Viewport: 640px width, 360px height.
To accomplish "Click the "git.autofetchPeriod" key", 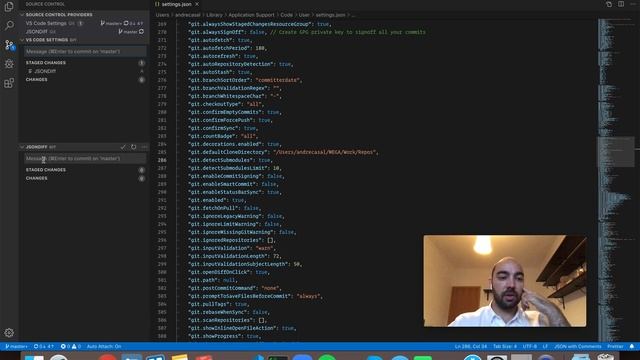I will pos(219,48).
